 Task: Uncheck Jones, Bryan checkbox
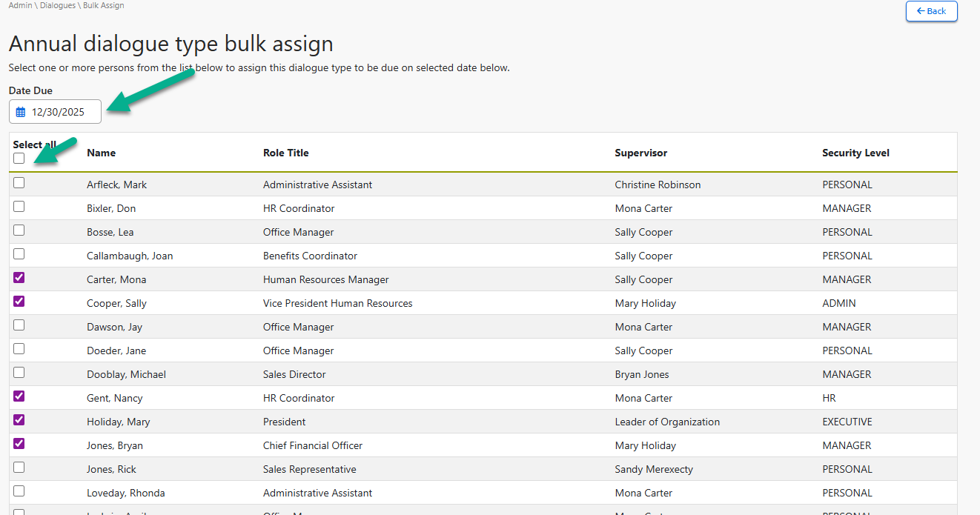pos(19,444)
